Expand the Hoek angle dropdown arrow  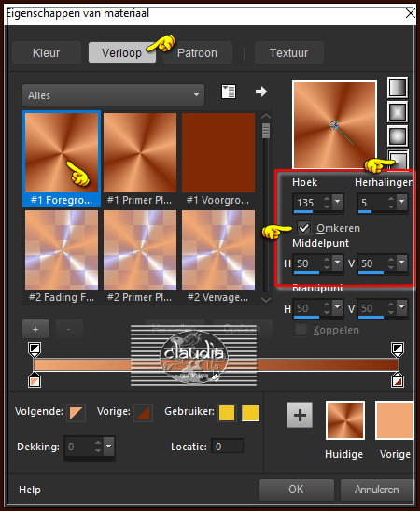point(338,202)
